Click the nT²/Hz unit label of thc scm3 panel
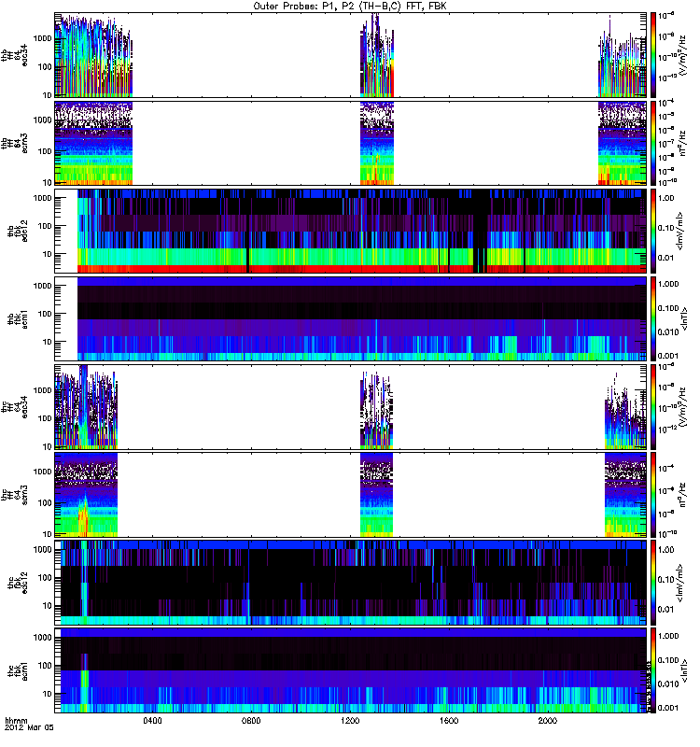Screen dimensions: 700x747 (x=683, y=496)
